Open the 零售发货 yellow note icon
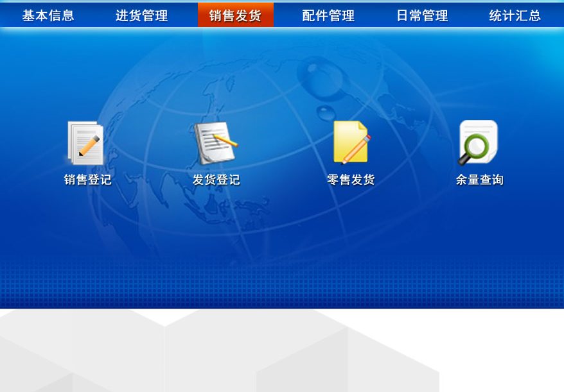Image resolution: width=564 pixels, height=392 pixels. coord(351,142)
